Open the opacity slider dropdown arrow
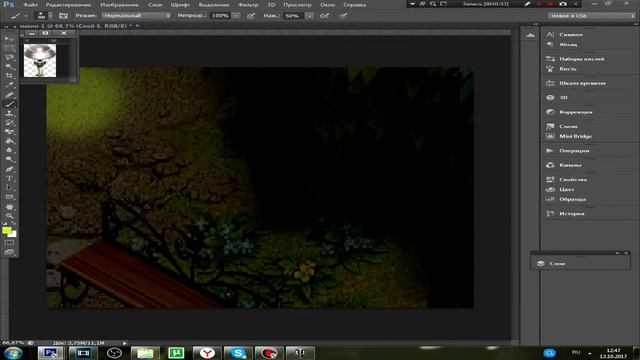The width and height of the screenshot is (640, 360). click(236, 16)
